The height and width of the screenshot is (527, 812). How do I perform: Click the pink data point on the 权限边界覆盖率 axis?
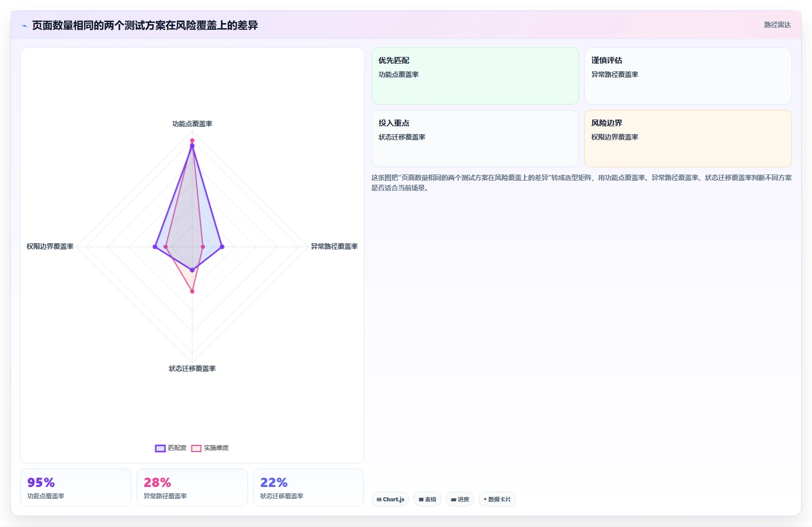(x=165, y=247)
